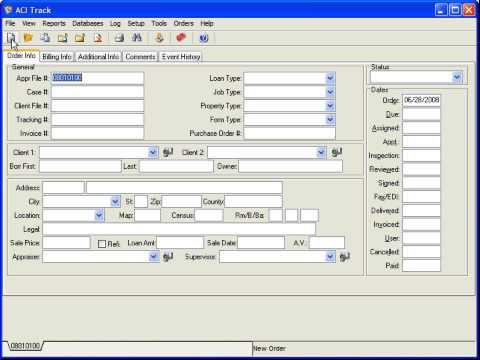Switch to the Event History tab

181,57
